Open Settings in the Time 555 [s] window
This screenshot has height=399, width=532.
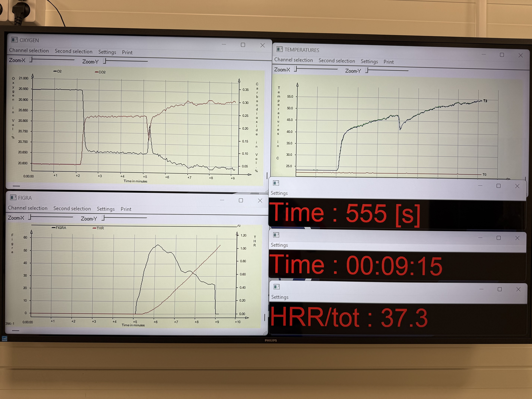[279, 193]
